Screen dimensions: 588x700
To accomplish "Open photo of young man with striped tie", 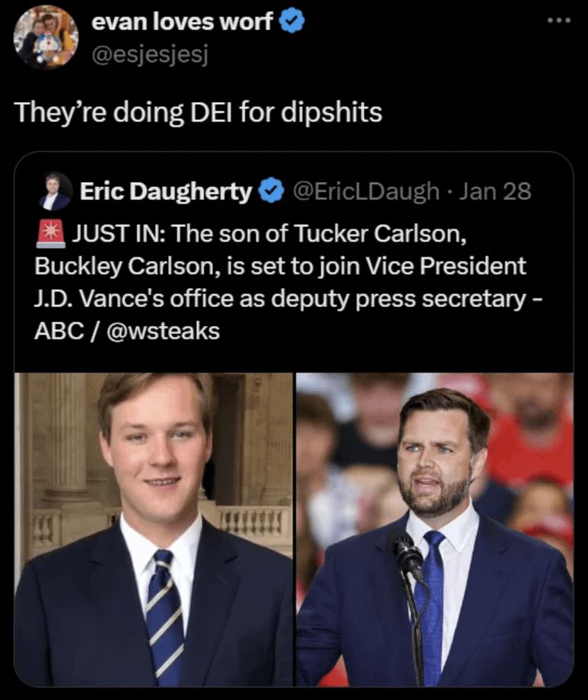I will tap(154, 529).
